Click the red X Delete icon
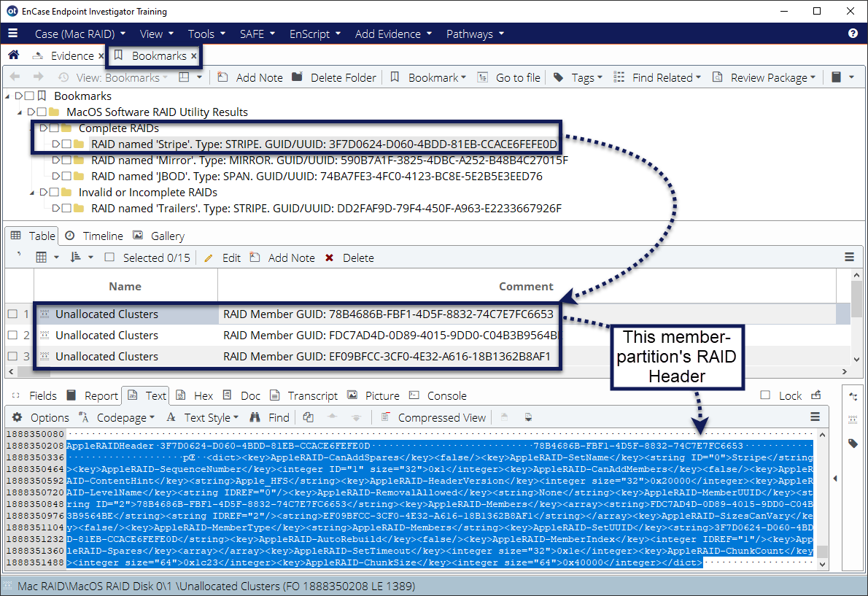 (330, 258)
